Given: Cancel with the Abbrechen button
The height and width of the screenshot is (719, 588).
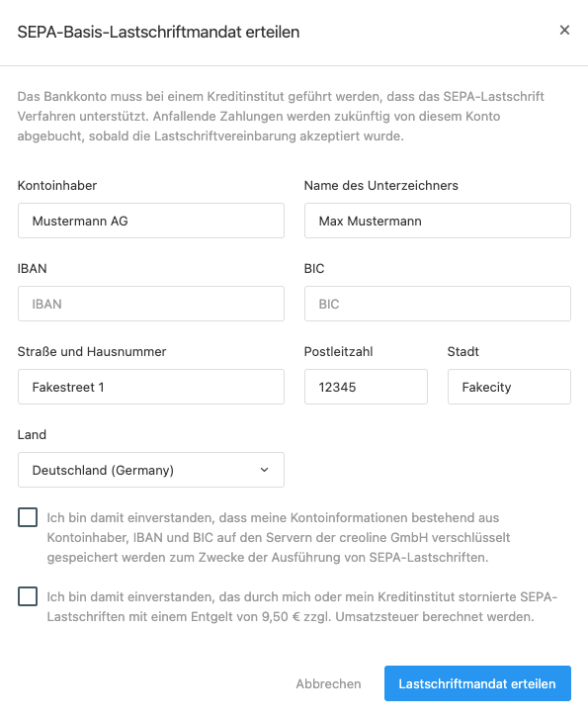Looking at the screenshot, I should [328, 683].
